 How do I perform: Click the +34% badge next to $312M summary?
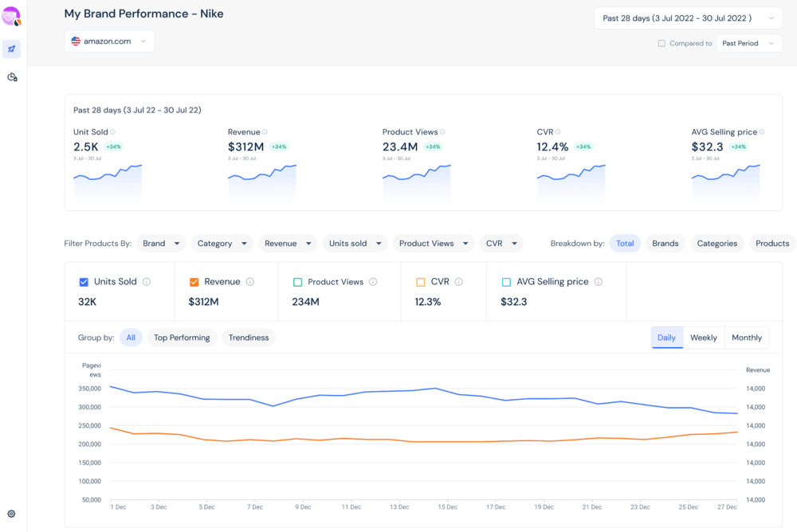279,147
